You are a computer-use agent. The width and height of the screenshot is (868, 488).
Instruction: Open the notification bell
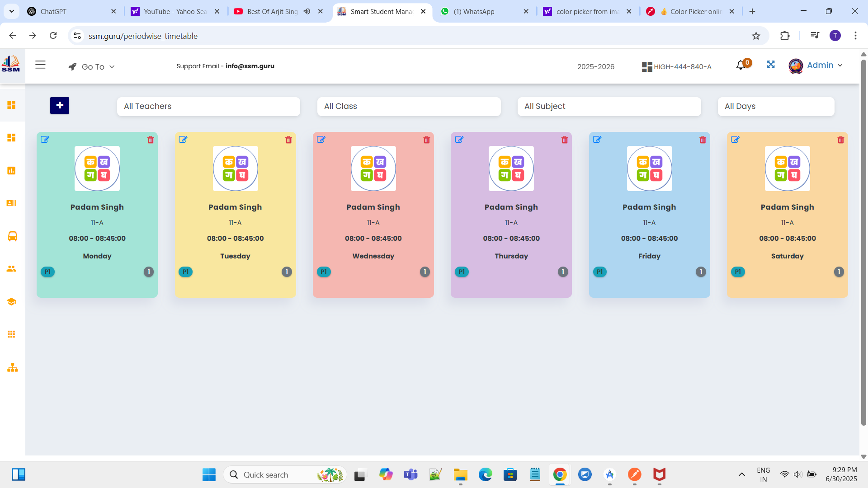(740, 66)
